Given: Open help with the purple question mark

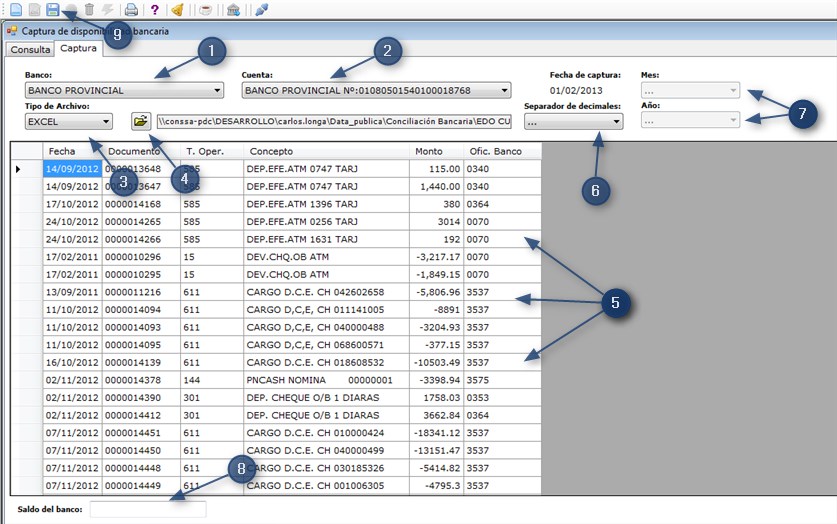Looking at the screenshot, I should tap(155, 9).
